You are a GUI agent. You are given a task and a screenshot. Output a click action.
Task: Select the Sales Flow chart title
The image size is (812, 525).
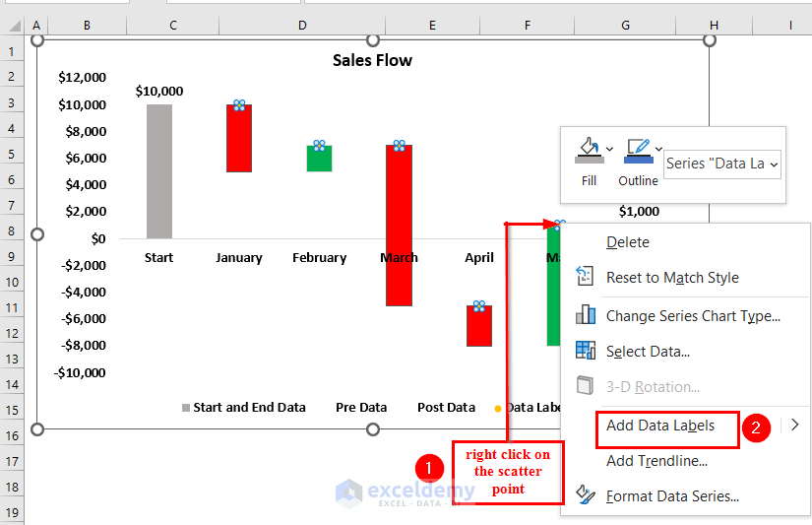[x=372, y=61]
